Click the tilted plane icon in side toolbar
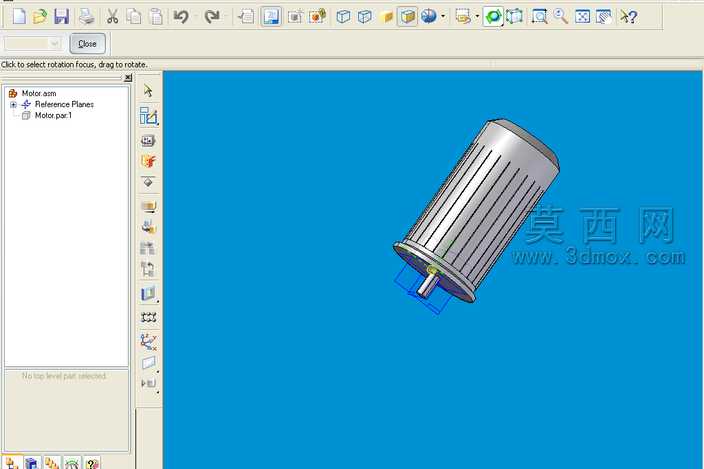The height and width of the screenshot is (469, 704). pos(148,363)
